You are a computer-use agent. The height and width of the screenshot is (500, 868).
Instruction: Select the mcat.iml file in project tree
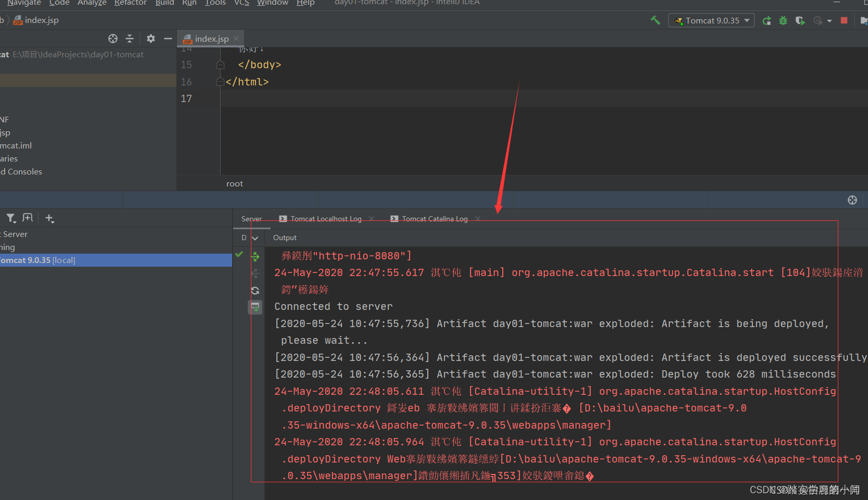(16, 146)
